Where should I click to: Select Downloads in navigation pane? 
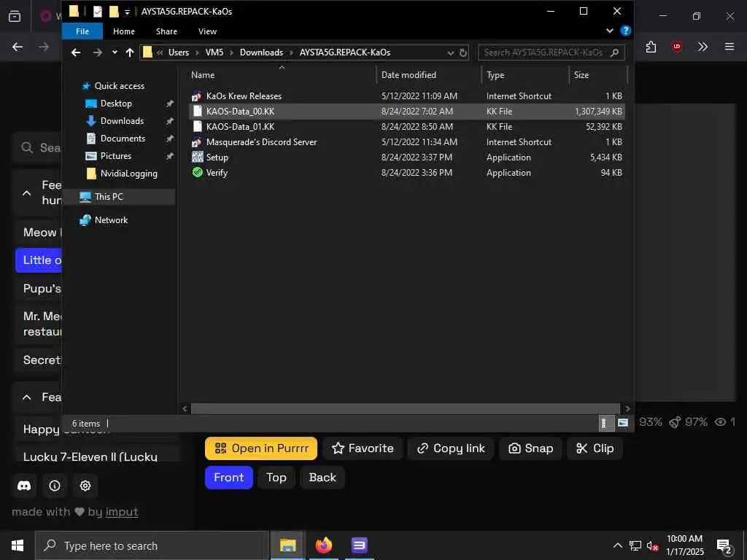[x=122, y=121]
